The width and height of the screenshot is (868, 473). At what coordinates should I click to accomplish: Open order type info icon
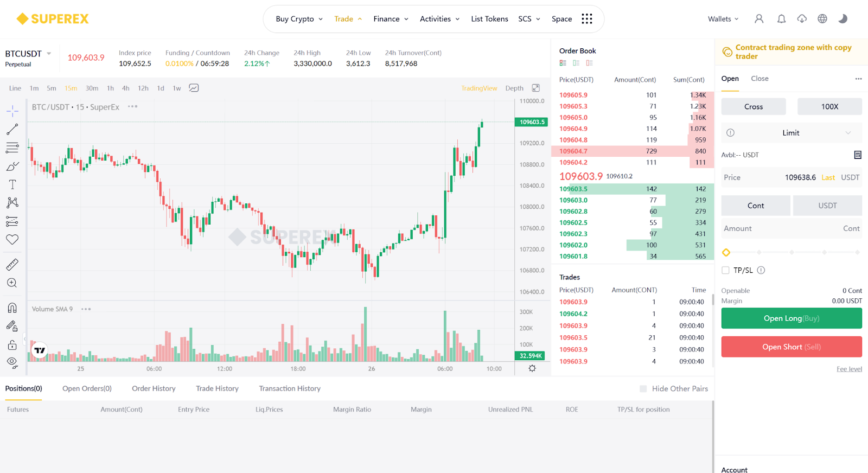(730, 133)
